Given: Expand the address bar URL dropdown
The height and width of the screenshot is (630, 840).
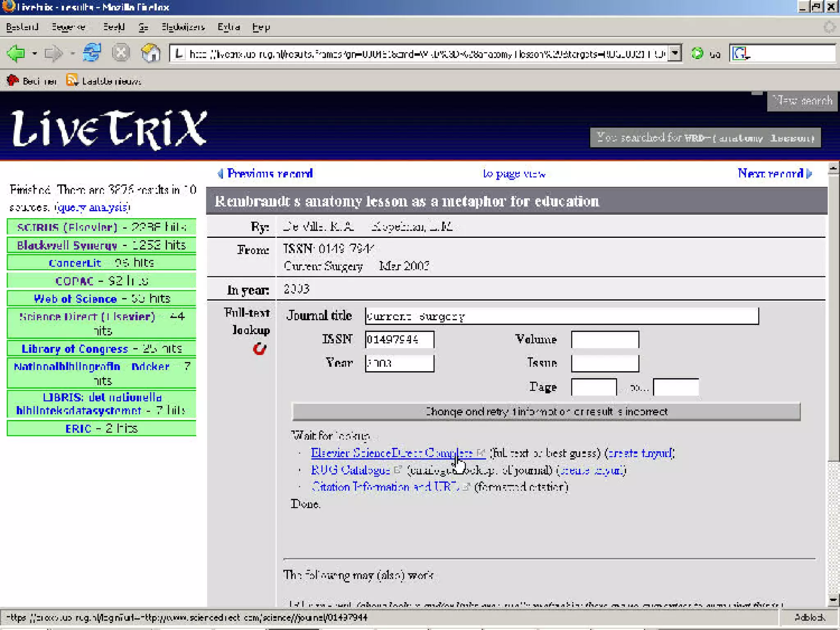Looking at the screenshot, I should (x=675, y=53).
